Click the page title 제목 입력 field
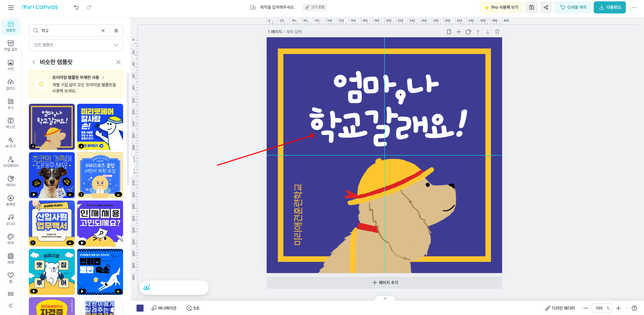Image resolution: width=644 pixels, height=315 pixels. pyautogui.click(x=294, y=32)
